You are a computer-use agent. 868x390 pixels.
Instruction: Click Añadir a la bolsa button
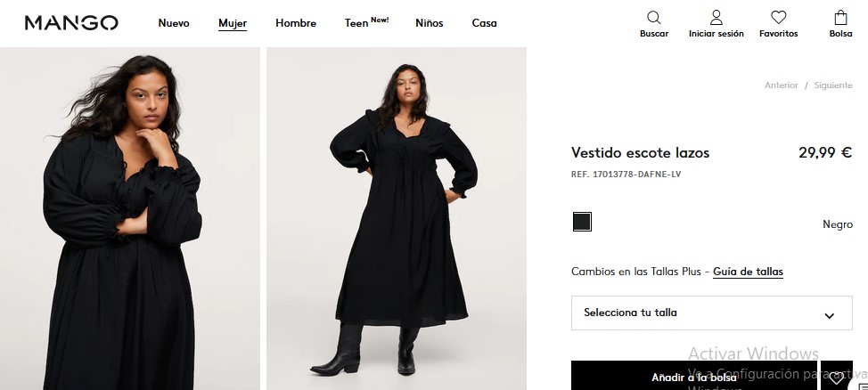coord(693,377)
